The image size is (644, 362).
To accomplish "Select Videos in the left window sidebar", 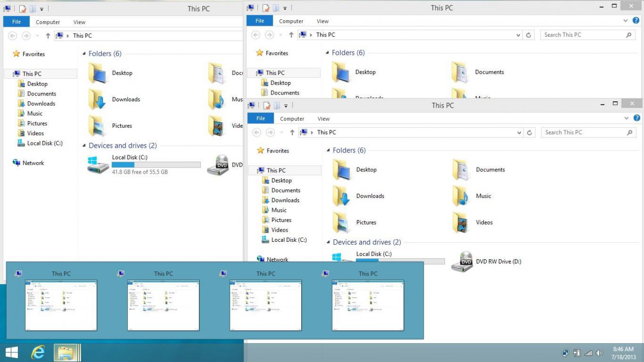I will [x=31, y=133].
